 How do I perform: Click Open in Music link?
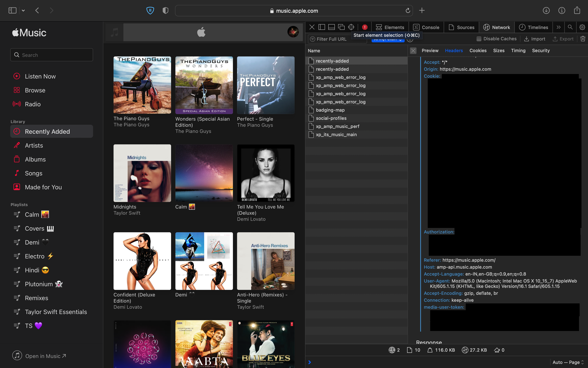(x=39, y=356)
